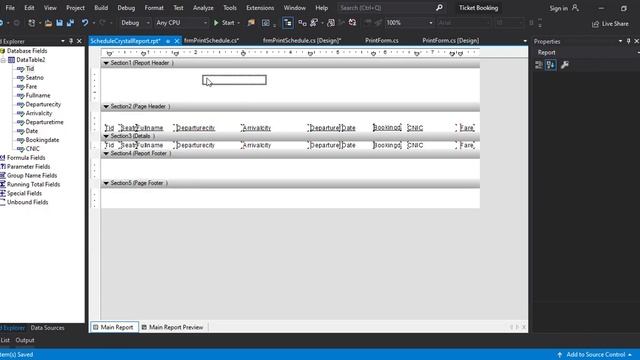
Task: Switch to Main Report tab
Action: coord(113,327)
